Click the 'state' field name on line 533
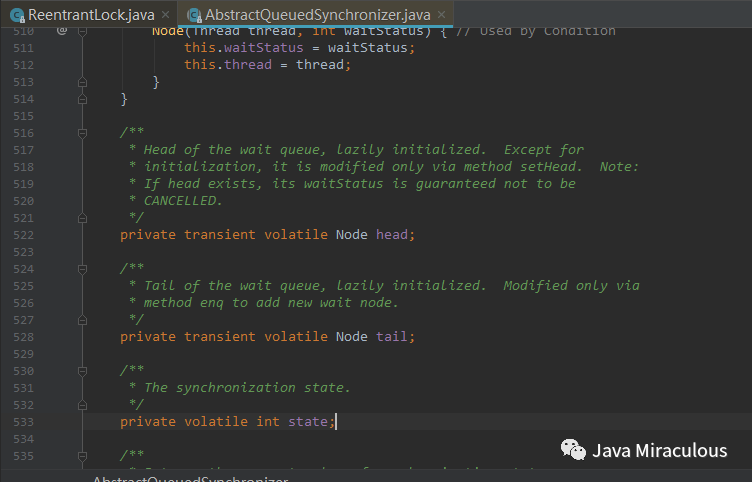Image resolution: width=752 pixels, height=482 pixels. click(308, 422)
